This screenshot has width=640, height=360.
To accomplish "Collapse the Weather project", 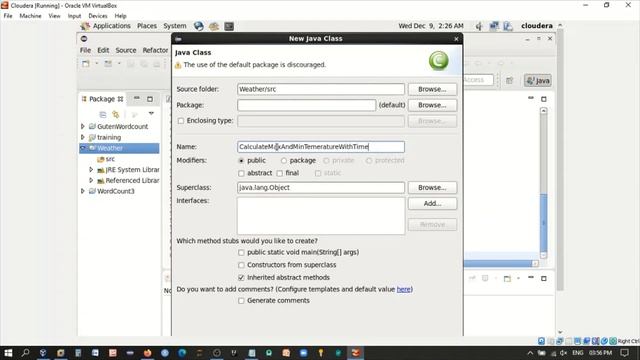I will tap(83, 148).
